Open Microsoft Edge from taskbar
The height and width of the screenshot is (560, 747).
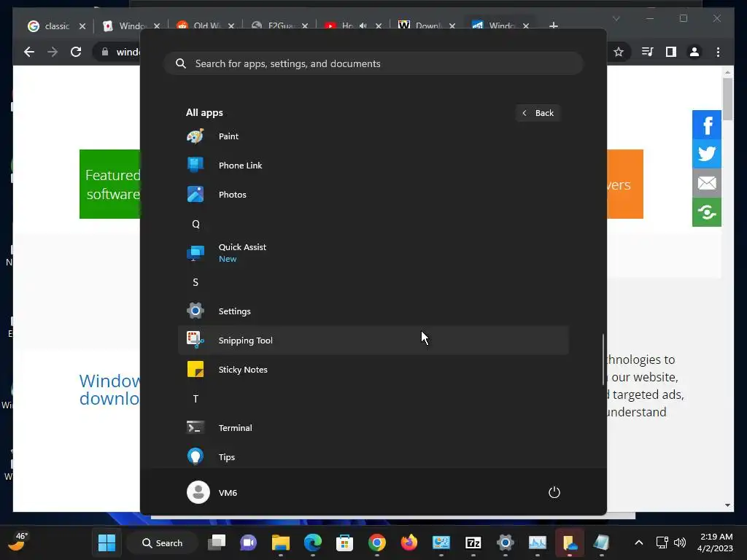tap(312, 542)
